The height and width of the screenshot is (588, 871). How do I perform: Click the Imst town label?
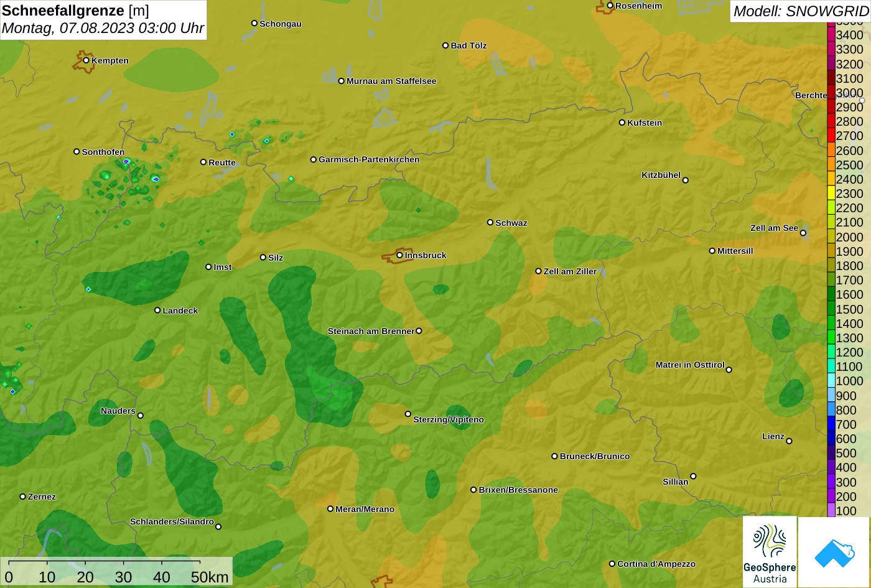pos(223,267)
